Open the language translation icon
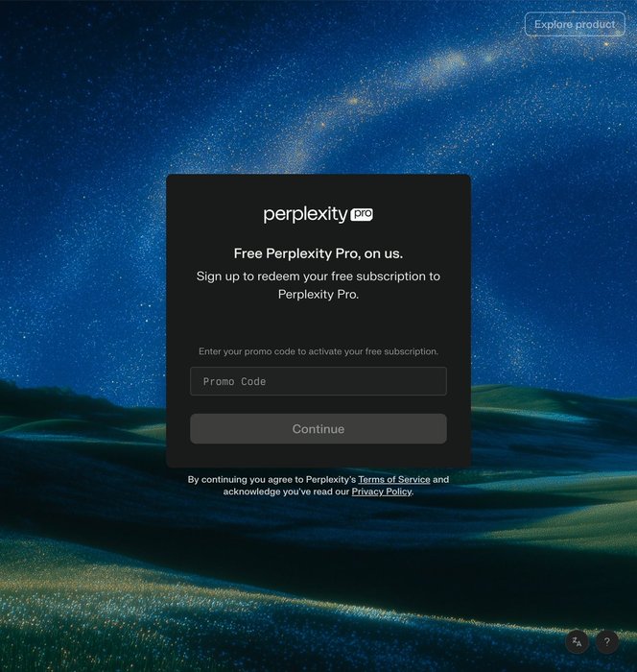Image resolution: width=637 pixels, height=672 pixels. point(577,641)
